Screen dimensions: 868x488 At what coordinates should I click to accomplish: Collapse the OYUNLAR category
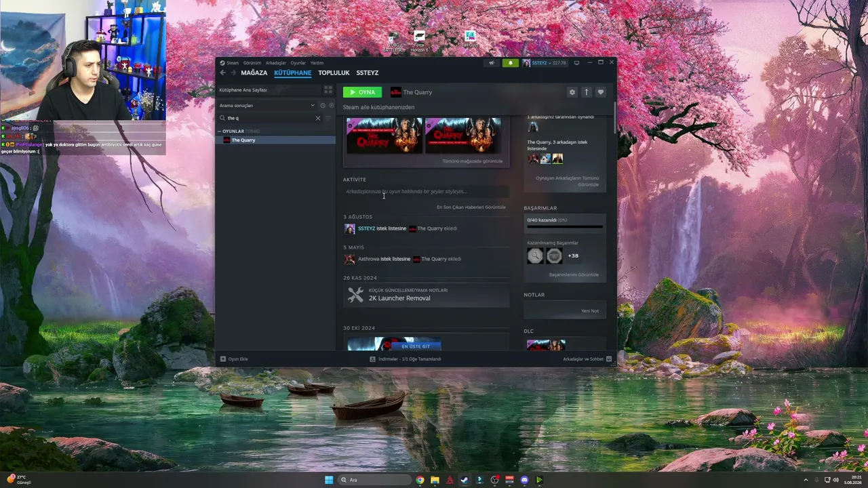(220, 131)
